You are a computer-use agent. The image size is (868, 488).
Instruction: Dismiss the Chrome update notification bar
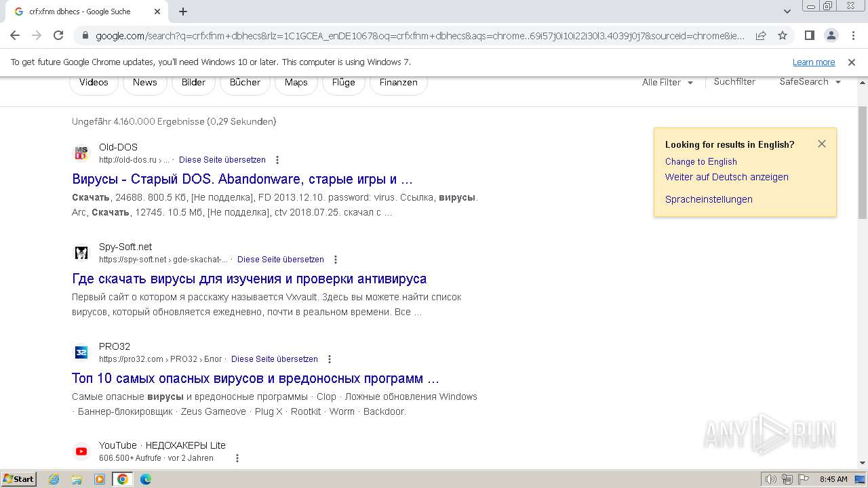(852, 62)
